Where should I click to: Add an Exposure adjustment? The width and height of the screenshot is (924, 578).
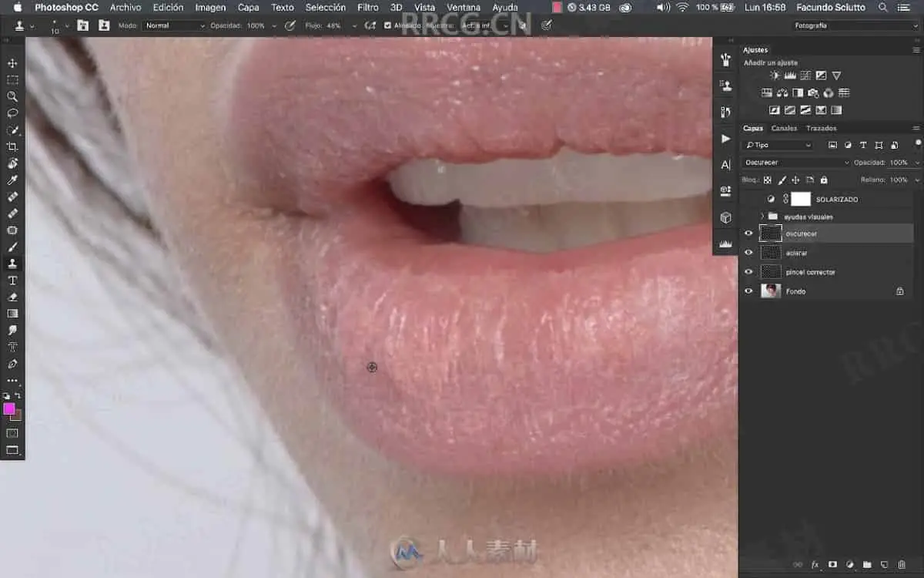(821, 76)
